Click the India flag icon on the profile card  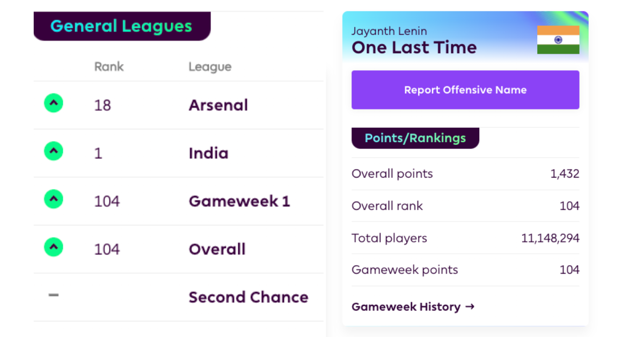point(558,39)
